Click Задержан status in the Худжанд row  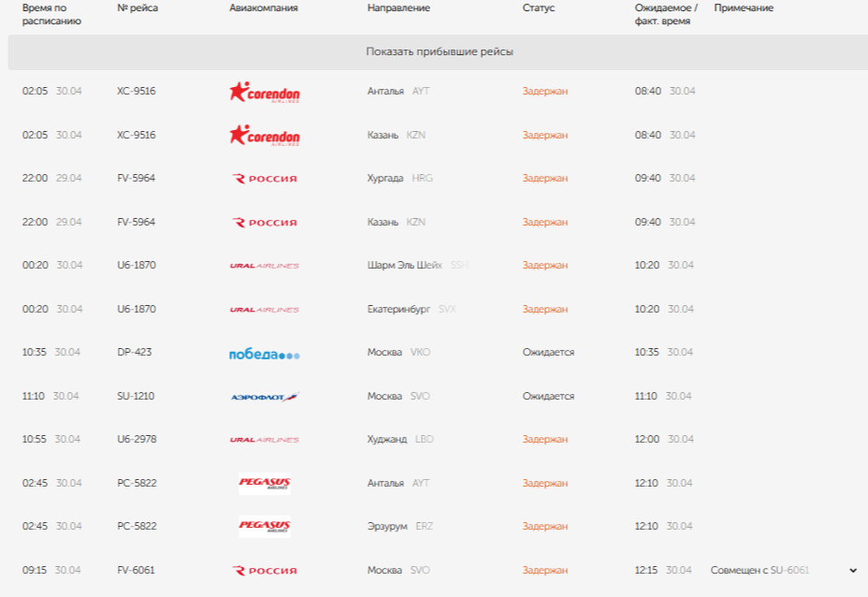(544, 440)
